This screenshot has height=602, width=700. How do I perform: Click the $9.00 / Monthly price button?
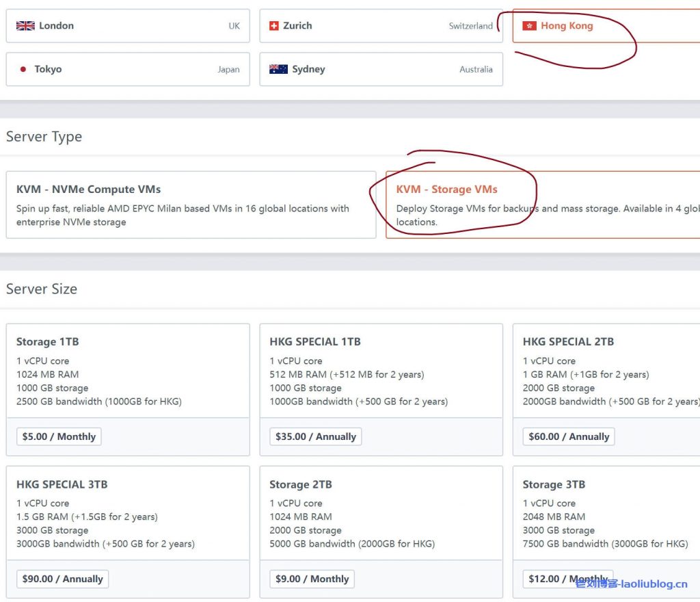click(312, 579)
